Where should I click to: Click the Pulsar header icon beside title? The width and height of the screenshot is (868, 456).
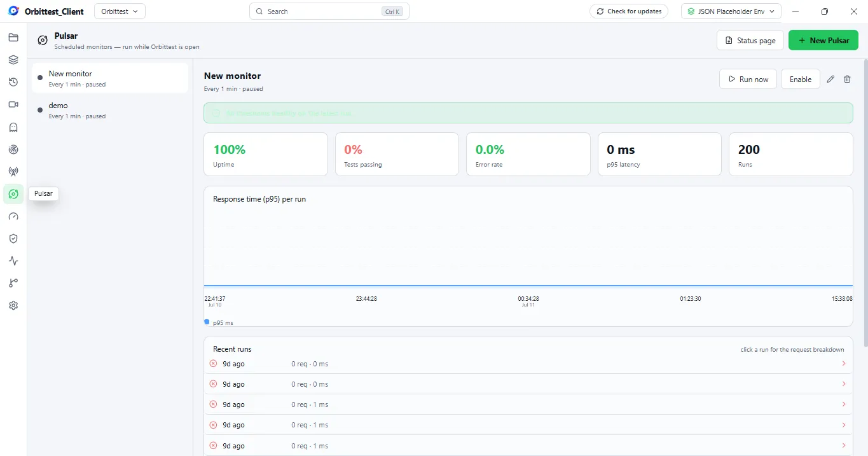click(43, 41)
